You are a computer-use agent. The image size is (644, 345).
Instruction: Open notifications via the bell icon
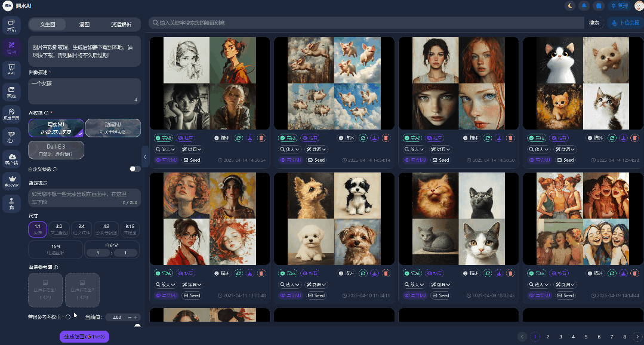tap(584, 6)
